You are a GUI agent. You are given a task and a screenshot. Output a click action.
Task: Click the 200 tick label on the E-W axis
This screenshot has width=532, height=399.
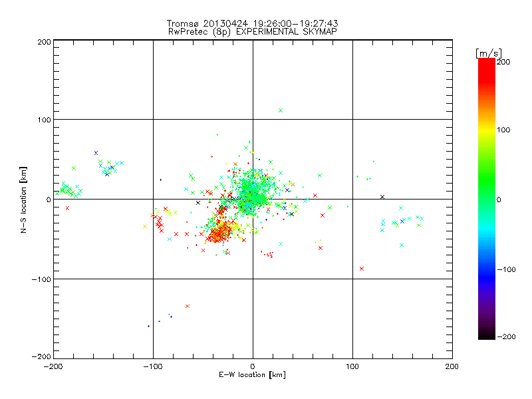[452, 366]
